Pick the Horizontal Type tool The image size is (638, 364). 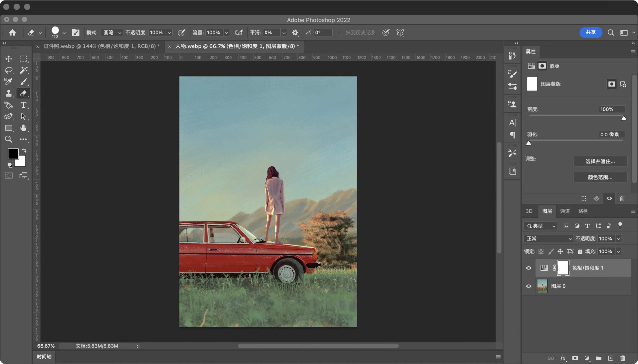(x=23, y=105)
